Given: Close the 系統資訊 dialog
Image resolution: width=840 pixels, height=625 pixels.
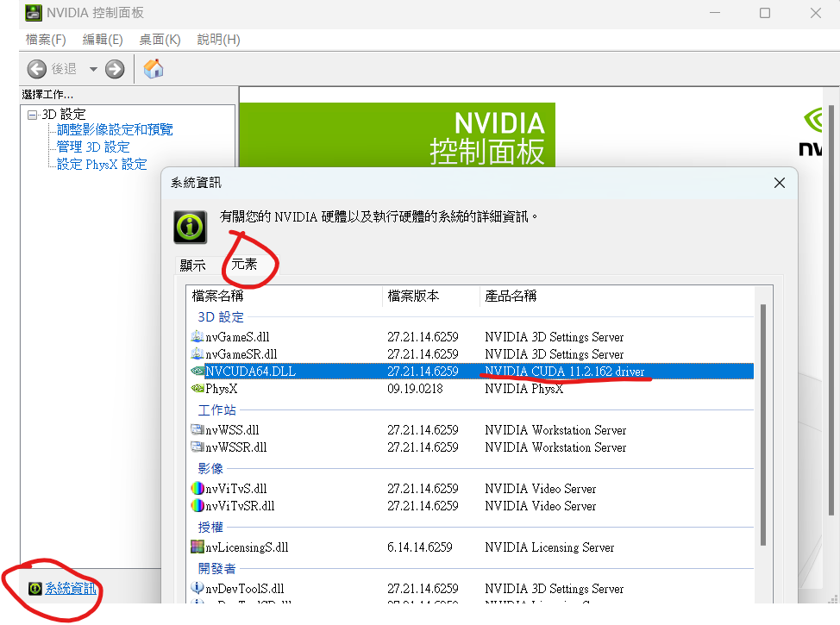Looking at the screenshot, I should [x=780, y=183].
